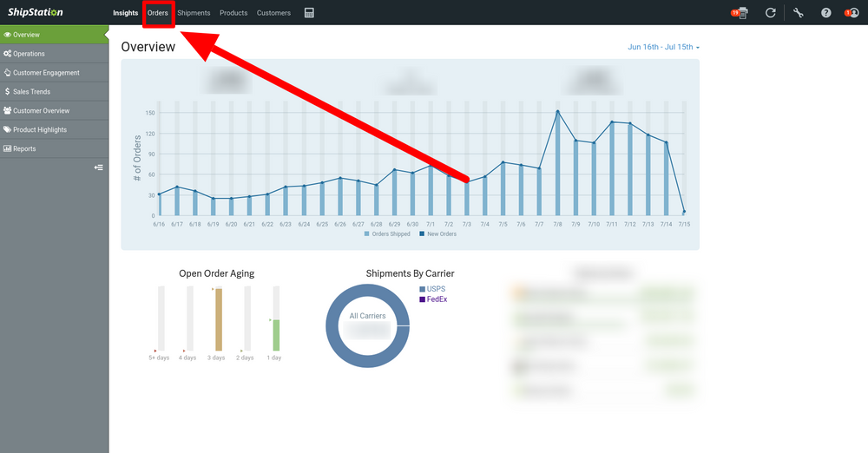Open Sales Trends in the sidebar
868x453 pixels.
[x=54, y=91]
